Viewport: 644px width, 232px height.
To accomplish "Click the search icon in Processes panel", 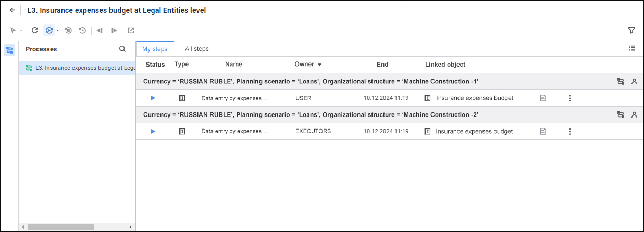I will click(x=122, y=49).
